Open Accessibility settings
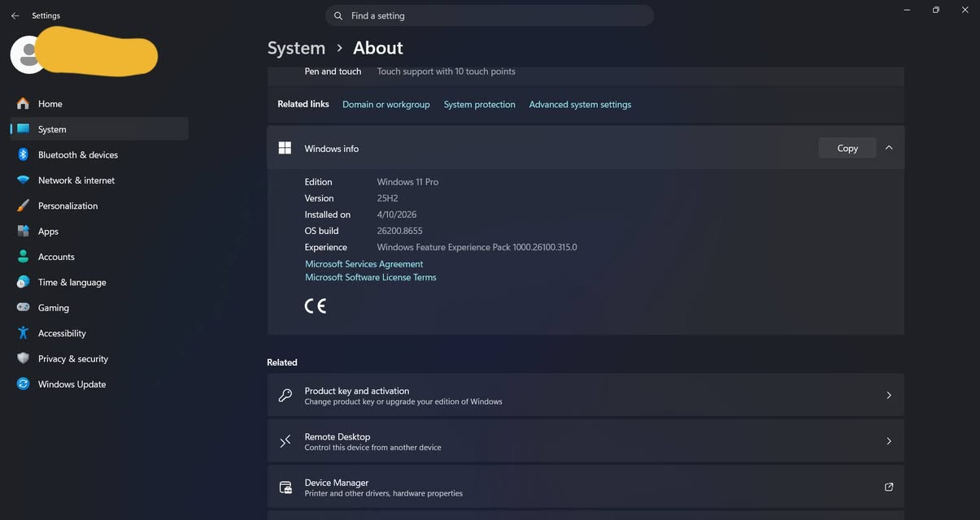This screenshot has height=520, width=980. pyautogui.click(x=99, y=333)
